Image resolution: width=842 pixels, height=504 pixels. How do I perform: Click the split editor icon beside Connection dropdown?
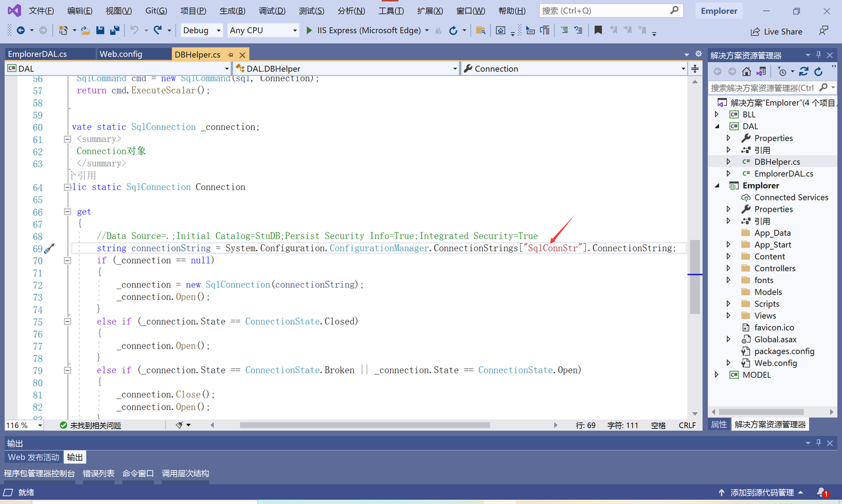695,68
